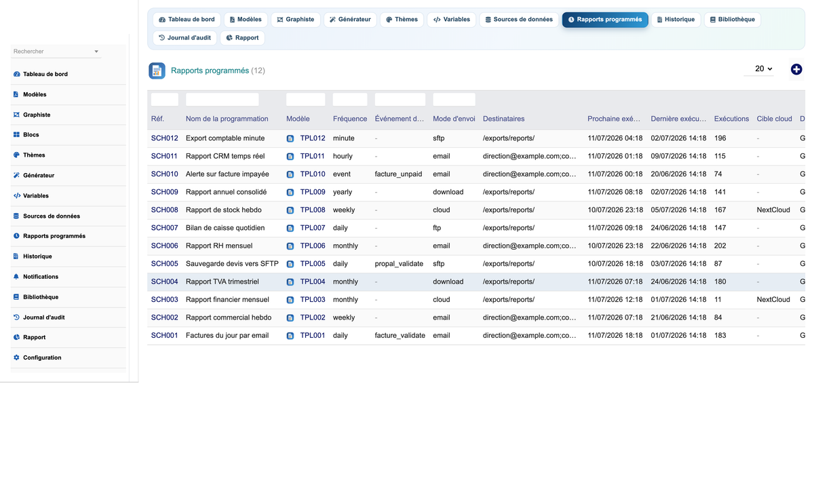Click the model icon next to TPL004
The height and width of the screenshot is (504, 814).
(x=290, y=282)
